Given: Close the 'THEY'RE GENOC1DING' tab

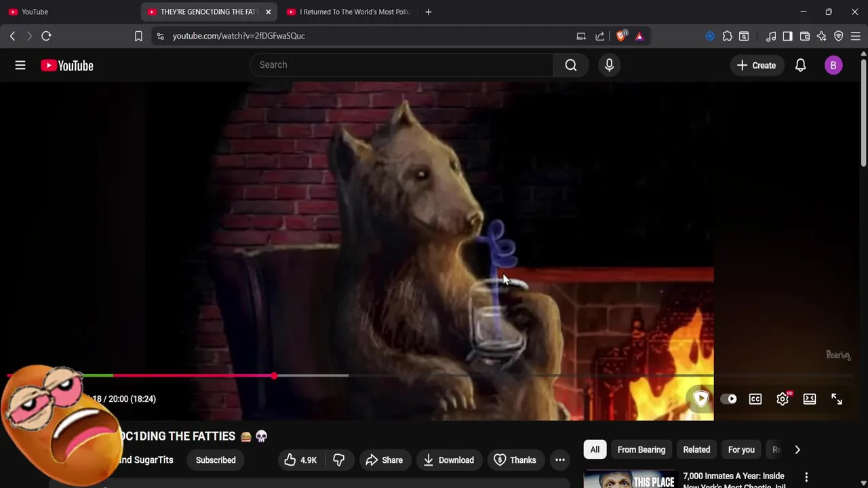Looking at the screenshot, I should 268,12.
